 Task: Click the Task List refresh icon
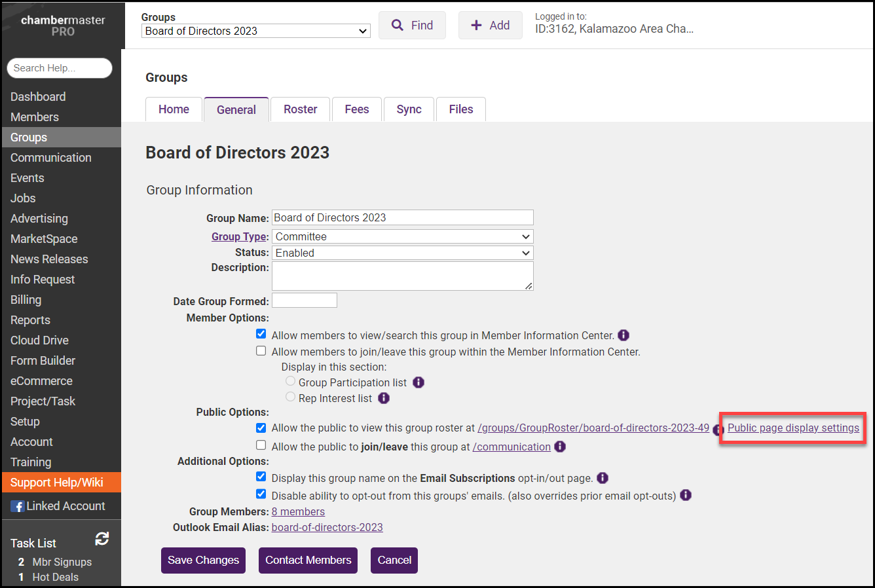[102, 539]
